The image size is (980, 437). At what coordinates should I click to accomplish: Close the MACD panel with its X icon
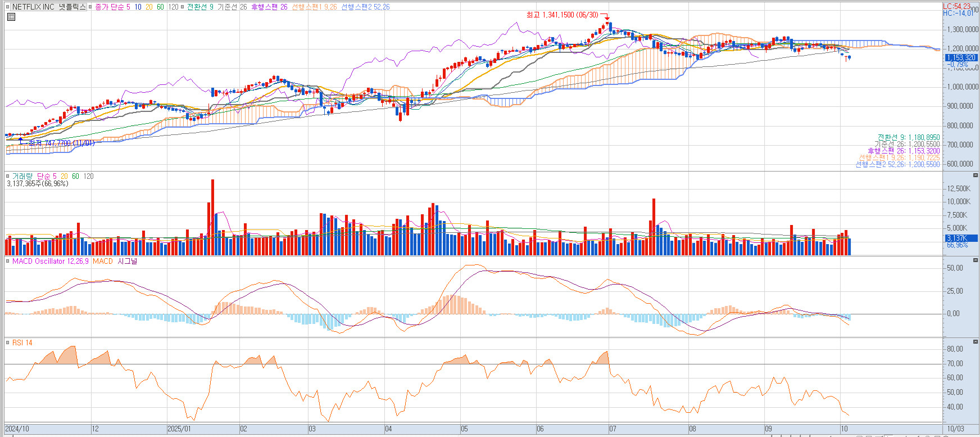[976, 260]
